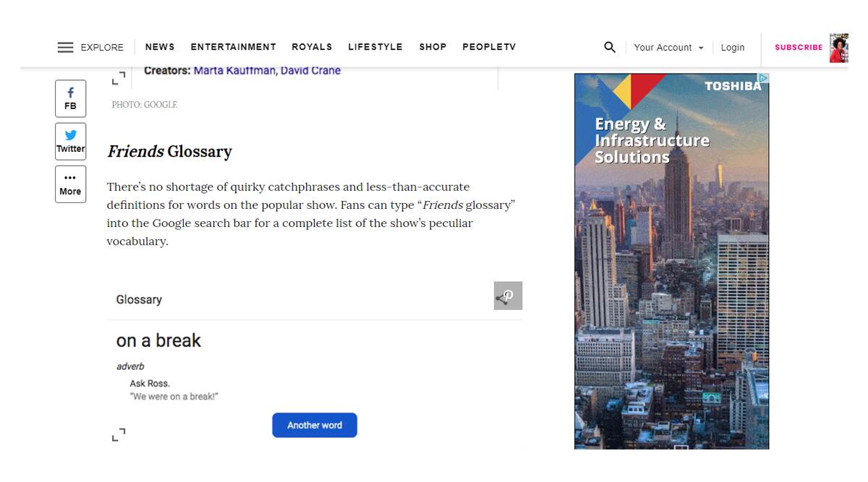The image size is (868, 482).
Task: Open the Royals section
Action: click(x=312, y=47)
